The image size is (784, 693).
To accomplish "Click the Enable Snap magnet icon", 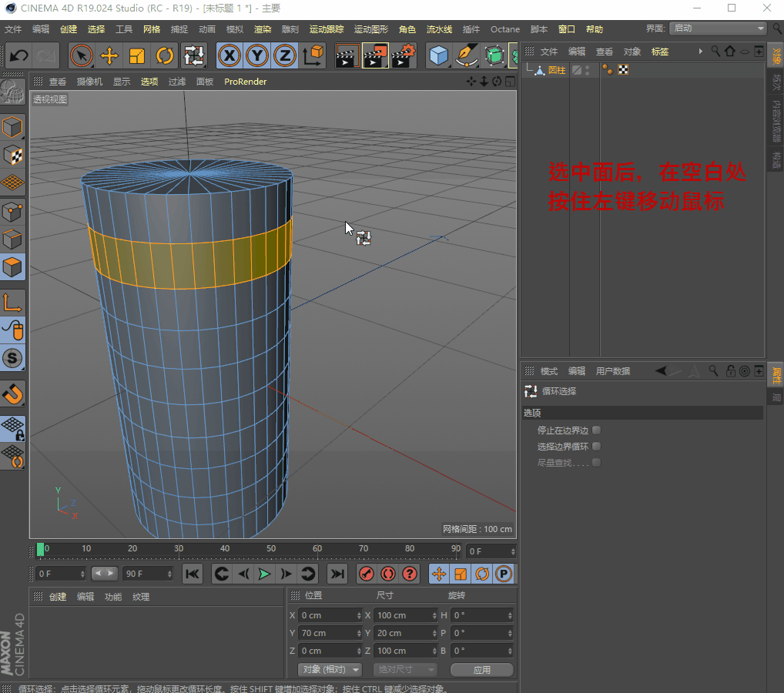I will pos(13,393).
